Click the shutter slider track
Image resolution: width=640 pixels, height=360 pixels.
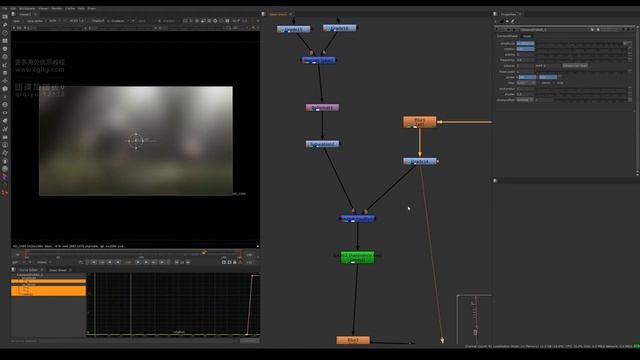[x=581, y=94]
